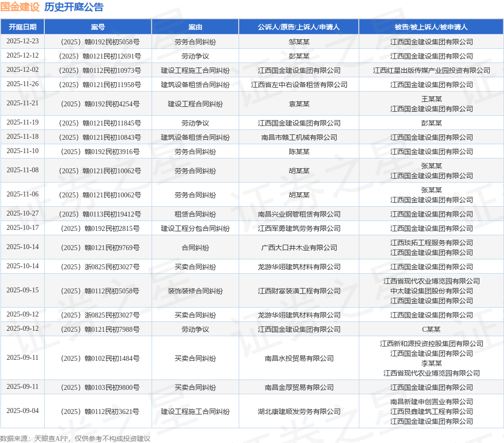Select plaintiff 江西军勇建筑劳务有限公司
This screenshot has height=443, width=504.
299,228
